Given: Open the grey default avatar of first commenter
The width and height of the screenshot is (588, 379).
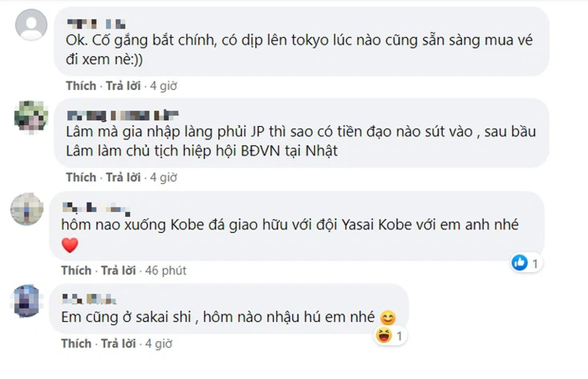Looking at the screenshot, I should click(29, 25).
